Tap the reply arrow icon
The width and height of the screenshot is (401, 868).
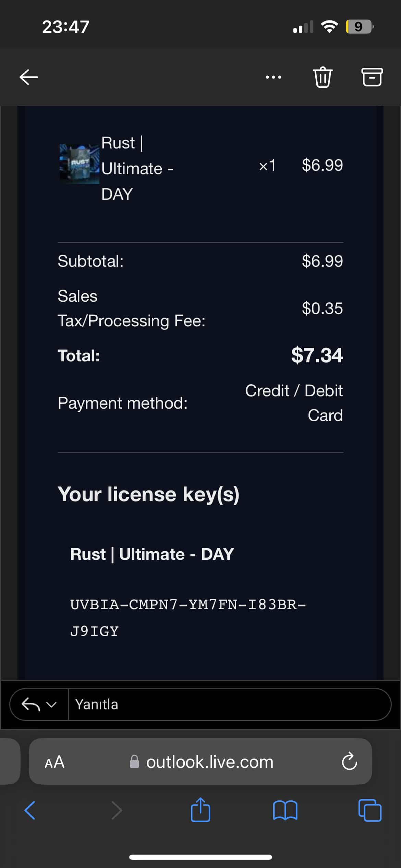[31, 705]
